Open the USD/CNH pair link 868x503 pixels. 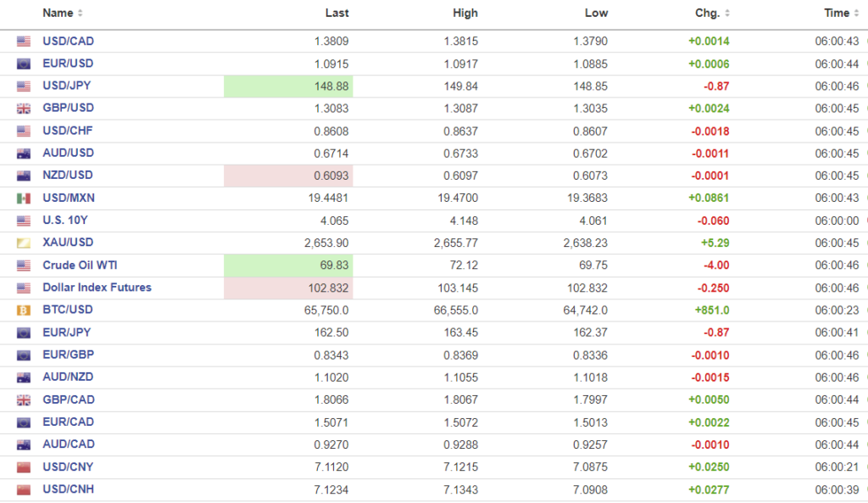point(68,489)
